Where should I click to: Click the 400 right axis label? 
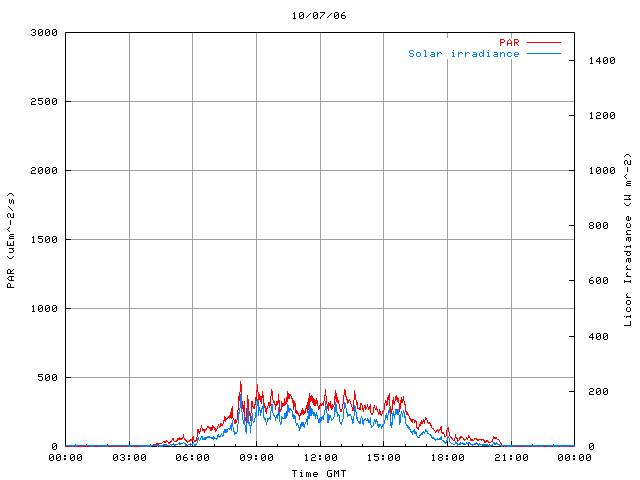(x=598, y=337)
